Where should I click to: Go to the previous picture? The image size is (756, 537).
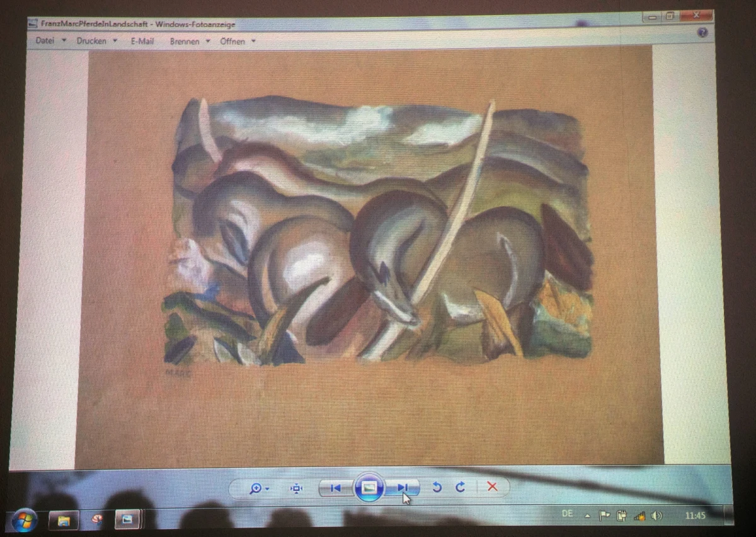tap(335, 488)
